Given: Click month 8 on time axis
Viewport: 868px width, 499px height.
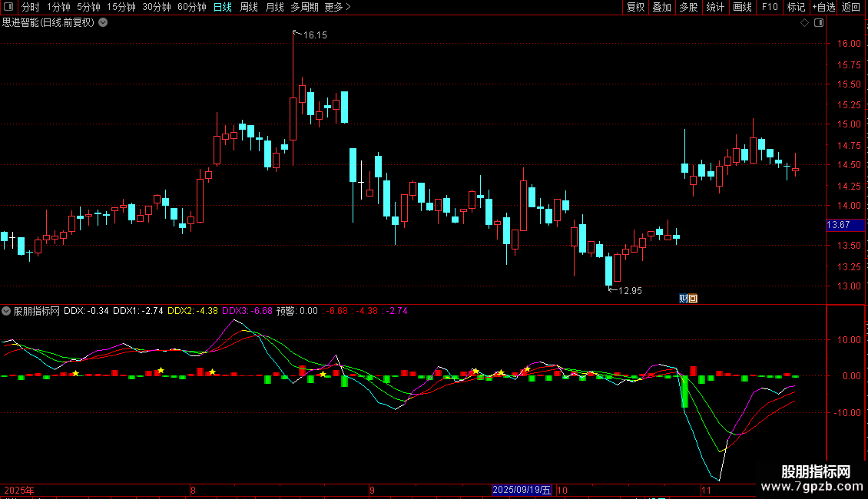Looking at the screenshot, I should pyautogui.click(x=194, y=490).
